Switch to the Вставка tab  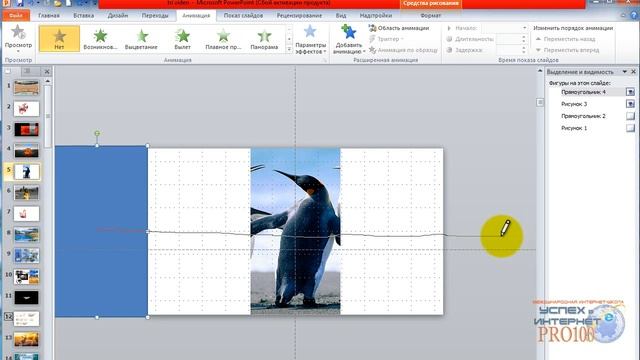(x=84, y=16)
